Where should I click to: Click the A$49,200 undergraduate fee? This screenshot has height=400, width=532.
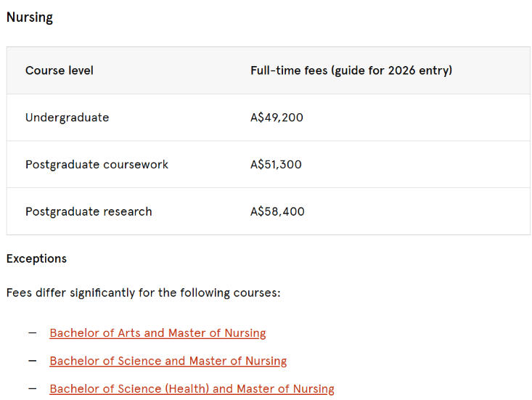[x=277, y=118]
